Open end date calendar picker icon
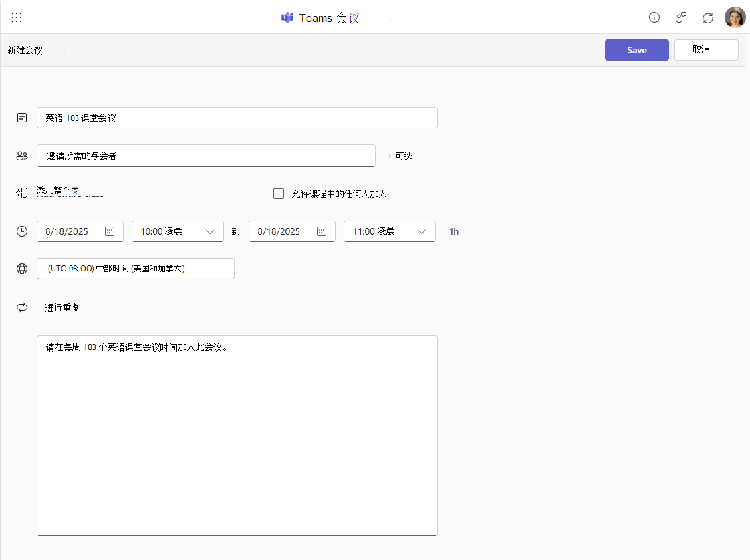 point(322,231)
